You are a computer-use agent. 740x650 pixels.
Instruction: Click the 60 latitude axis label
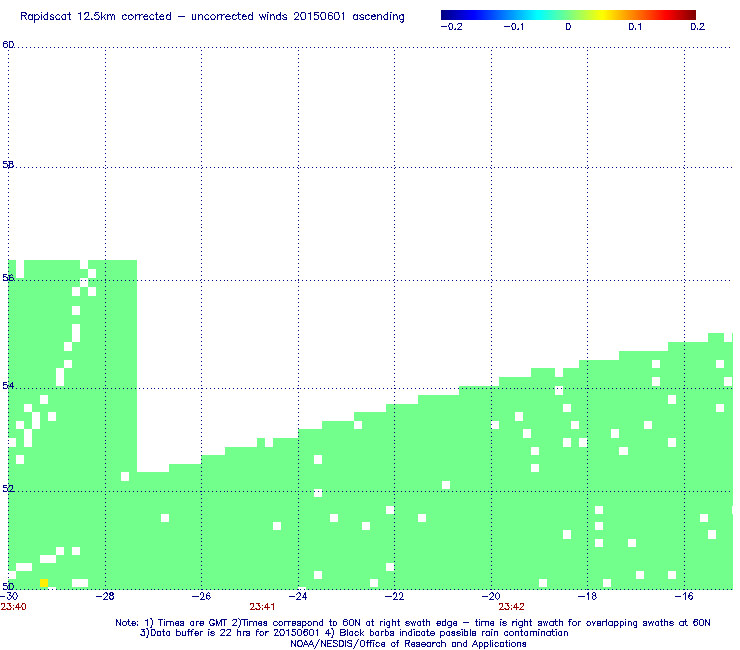8,45
